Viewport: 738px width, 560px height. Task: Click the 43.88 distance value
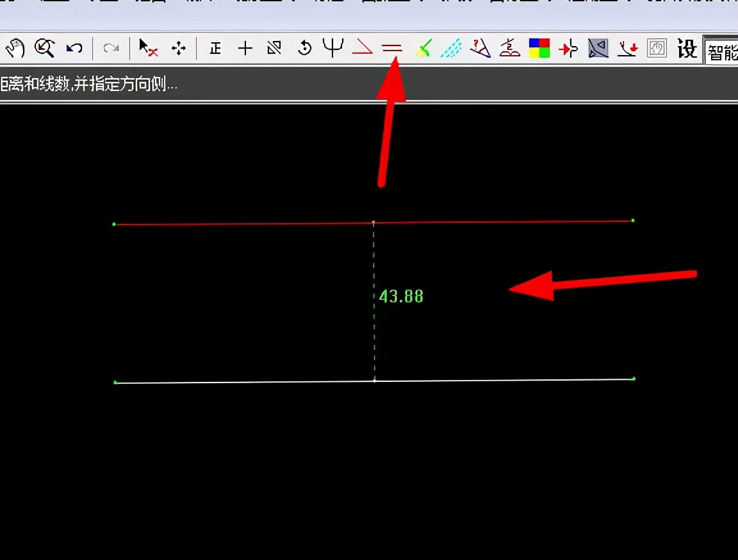pos(401,296)
